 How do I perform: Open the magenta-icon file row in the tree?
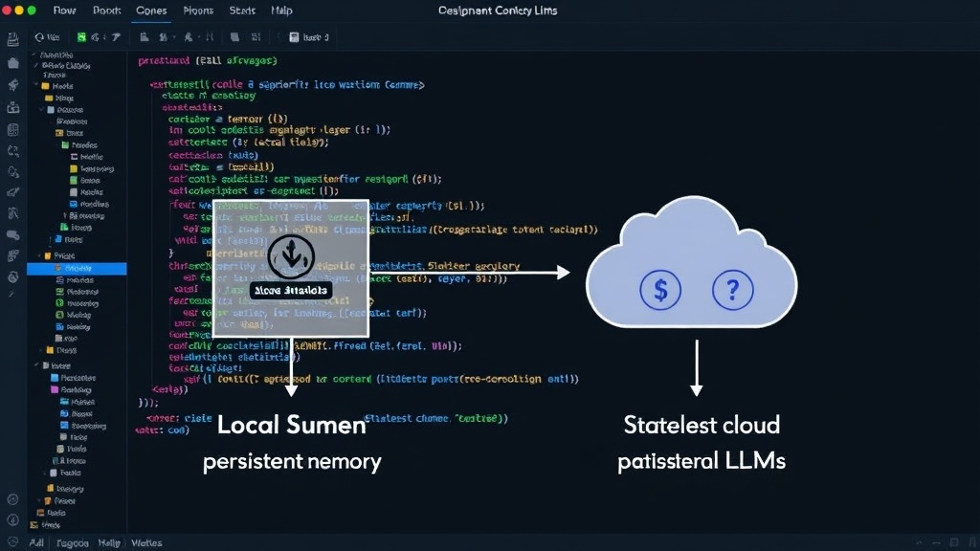pos(71,390)
